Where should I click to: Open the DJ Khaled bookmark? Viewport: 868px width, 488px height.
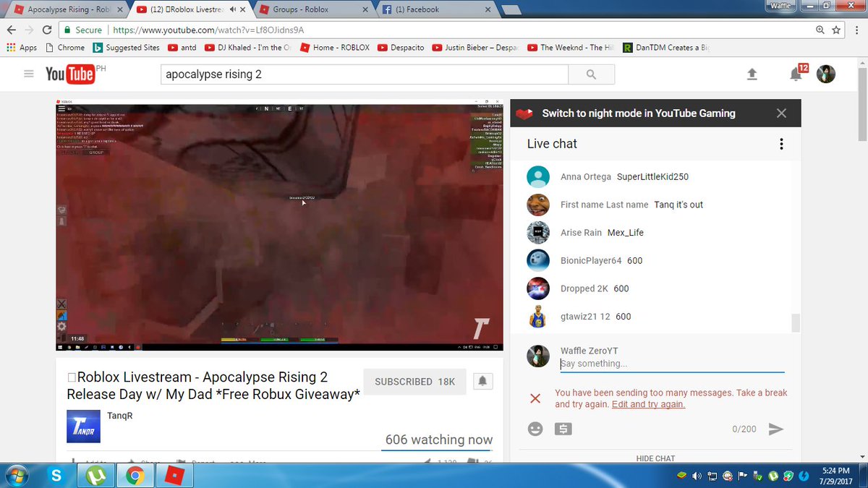coord(248,48)
